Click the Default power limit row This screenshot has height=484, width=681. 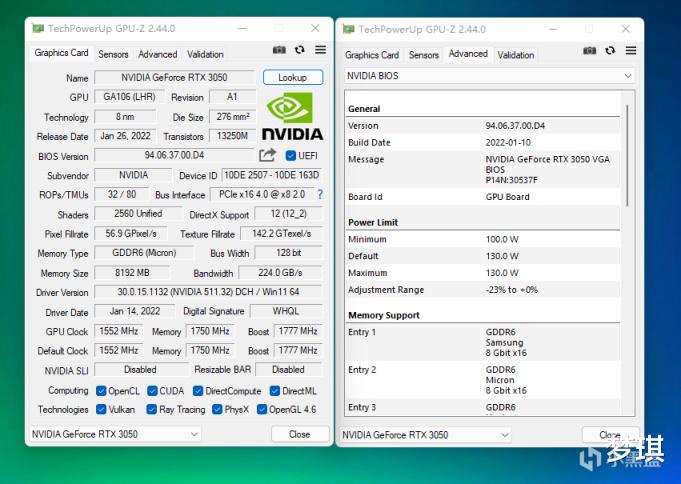(484, 256)
